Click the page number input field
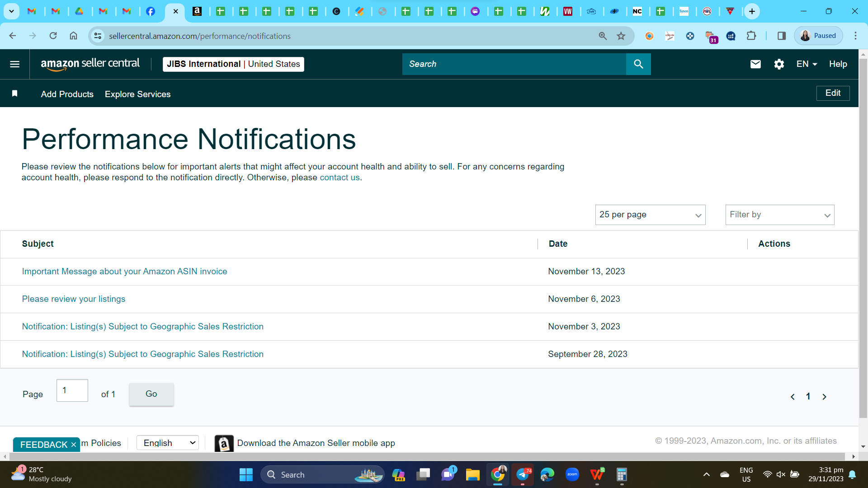868x488 pixels. 72,390
